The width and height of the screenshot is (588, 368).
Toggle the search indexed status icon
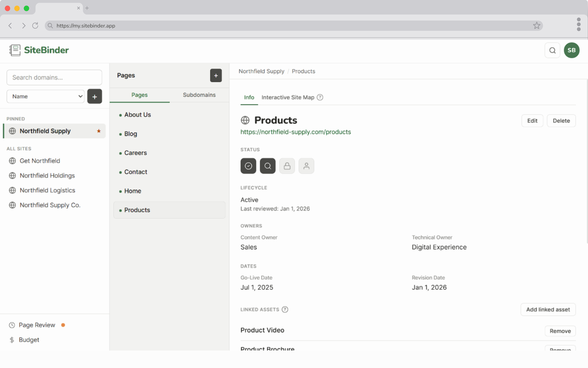pyautogui.click(x=268, y=166)
